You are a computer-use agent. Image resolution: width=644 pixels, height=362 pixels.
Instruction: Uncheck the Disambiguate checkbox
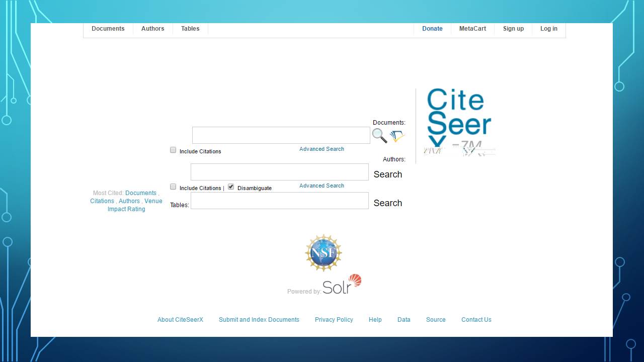(x=231, y=187)
